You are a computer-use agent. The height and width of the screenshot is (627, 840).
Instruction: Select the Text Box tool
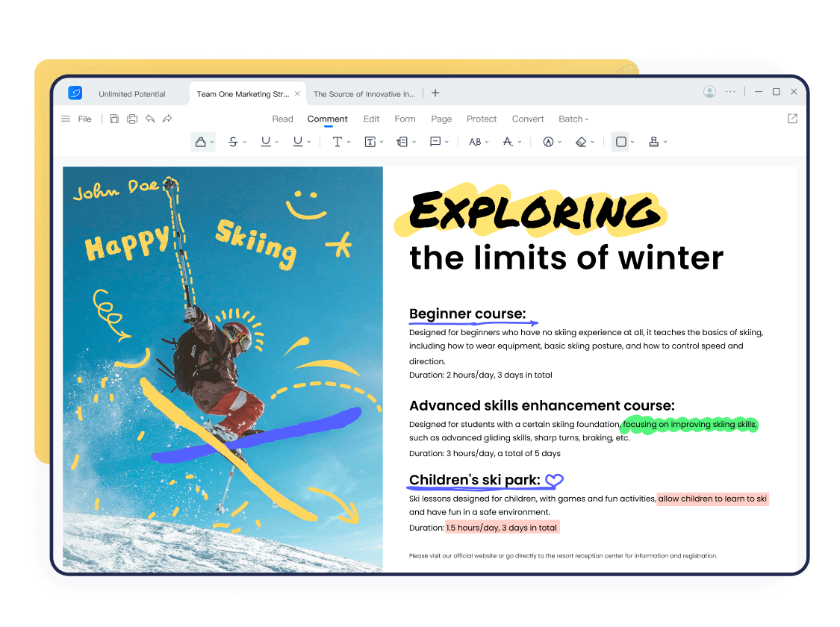(370, 142)
